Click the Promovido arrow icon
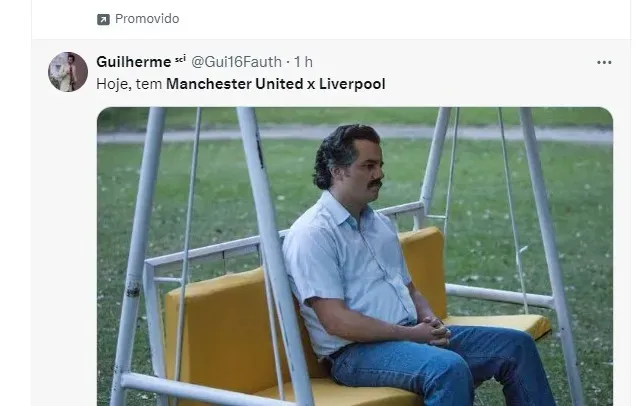638x406 pixels. tap(103, 19)
